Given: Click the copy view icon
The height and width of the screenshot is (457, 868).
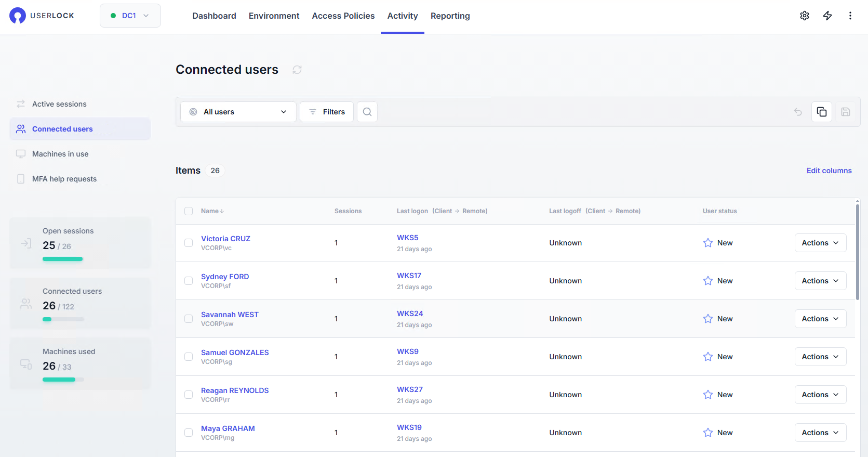Looking at the screenshot, I should click(x=821, y=112).
